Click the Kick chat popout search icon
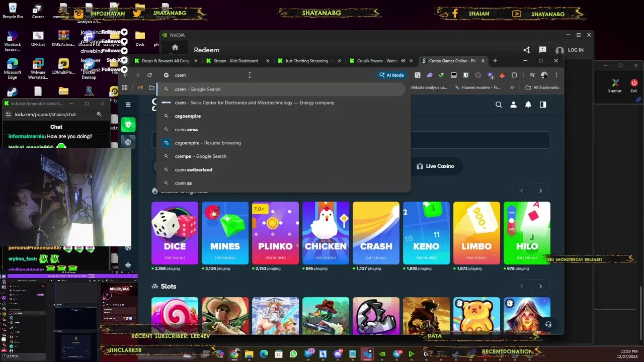Screen dimensions: 644x362 click(99, 114)
